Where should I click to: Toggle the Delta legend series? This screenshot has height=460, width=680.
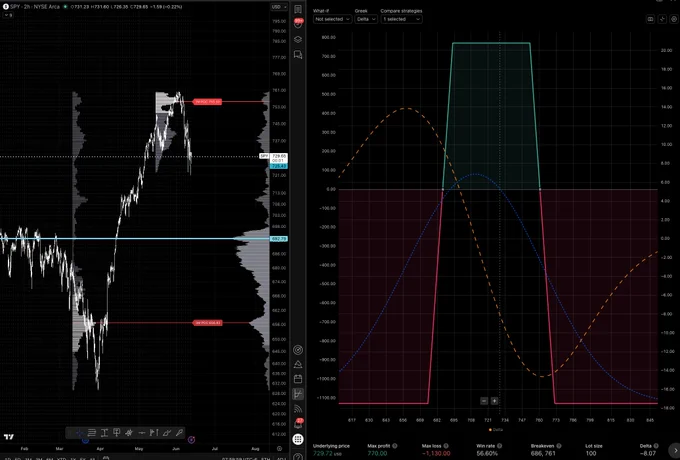pyautogui.click(x=496, y=430)
